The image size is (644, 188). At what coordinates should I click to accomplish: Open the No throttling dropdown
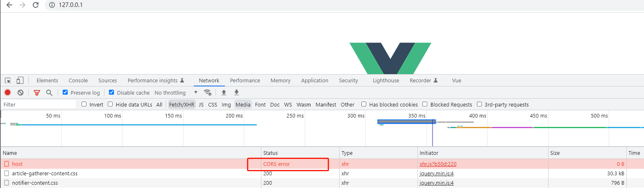[x=176, y=93]
